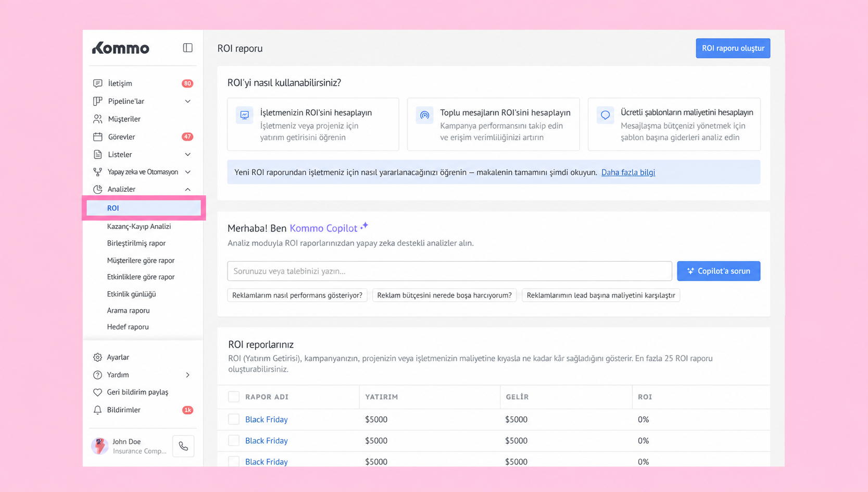Click the Yapay zeka ve Otomasyon icon
This screenshot has width=868, height=492.
(x=97, y=172)
